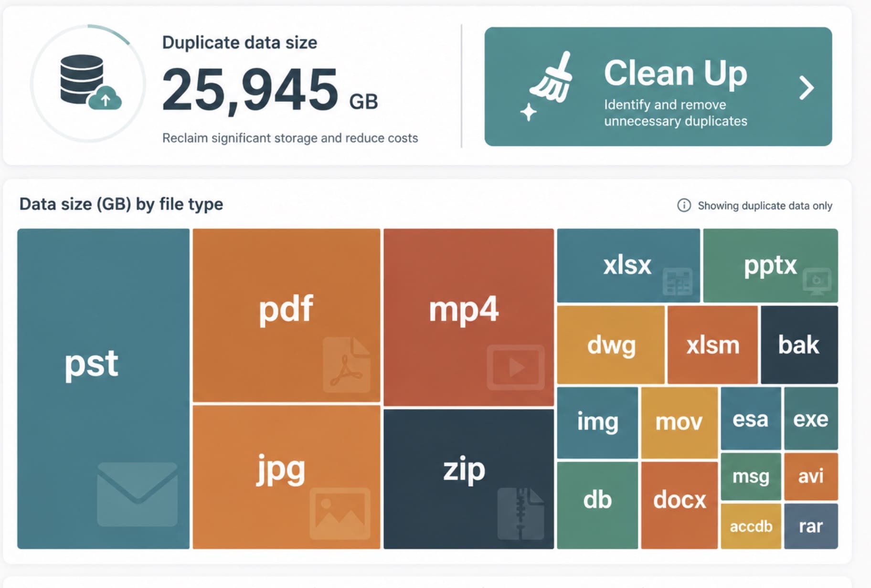Click the PDF document icon
871x588 pixels.
pos(347,365)
